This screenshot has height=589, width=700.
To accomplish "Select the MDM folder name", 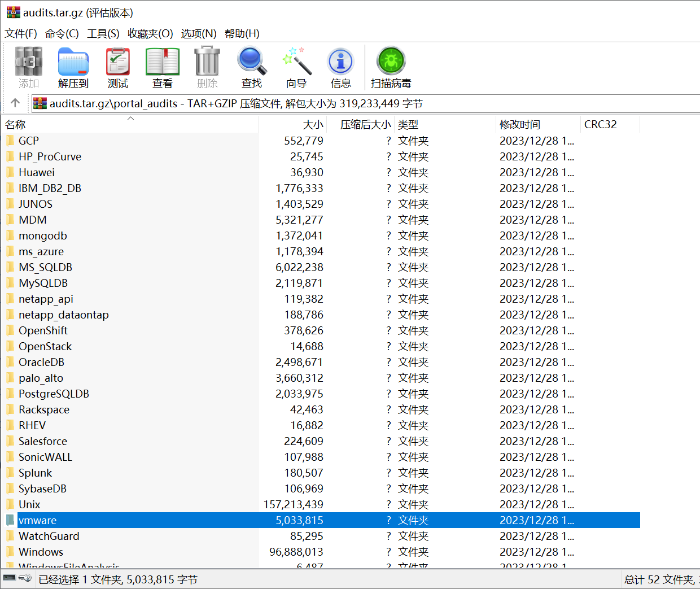I will [x=33, y=220].
